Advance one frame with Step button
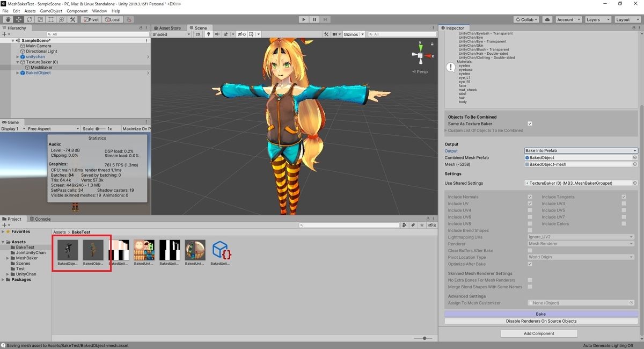Screen dimensions: 644x349 (x=326, y=19)
